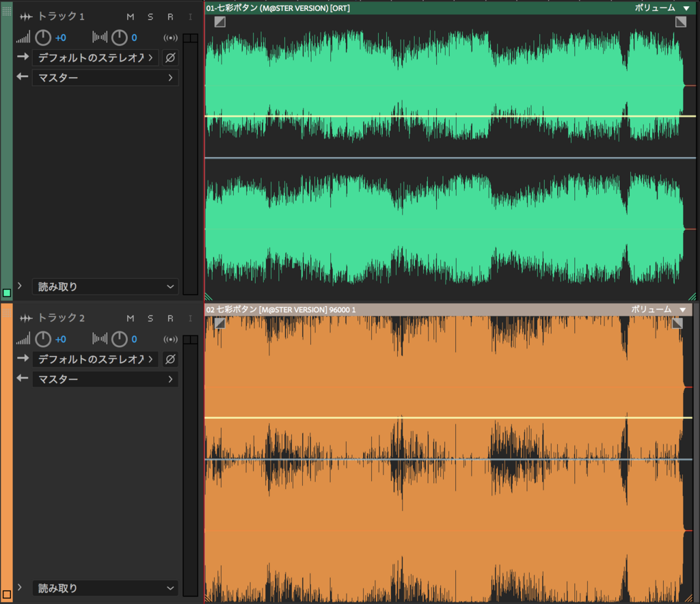Expand Track 1 automation lanes chevron
The width and height of the screenshot is (700, 604).
[x=20, y=286]
